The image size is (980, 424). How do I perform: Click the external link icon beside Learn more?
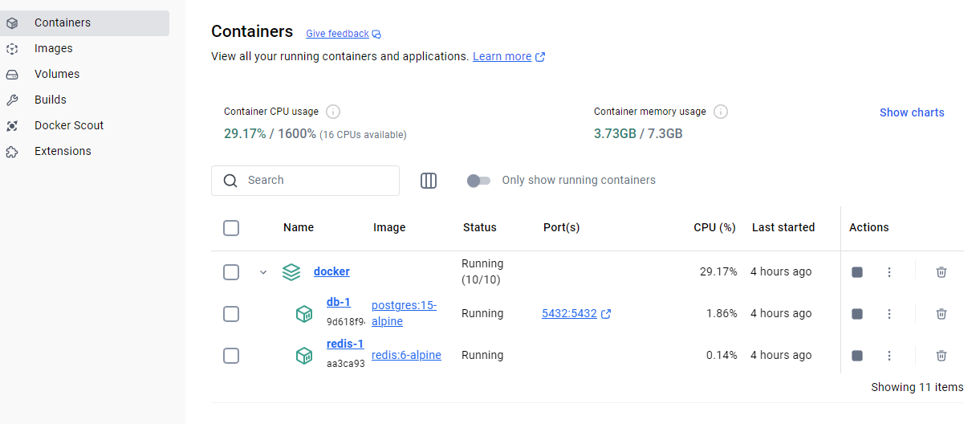pyautogui.click(x=540, y=57)
